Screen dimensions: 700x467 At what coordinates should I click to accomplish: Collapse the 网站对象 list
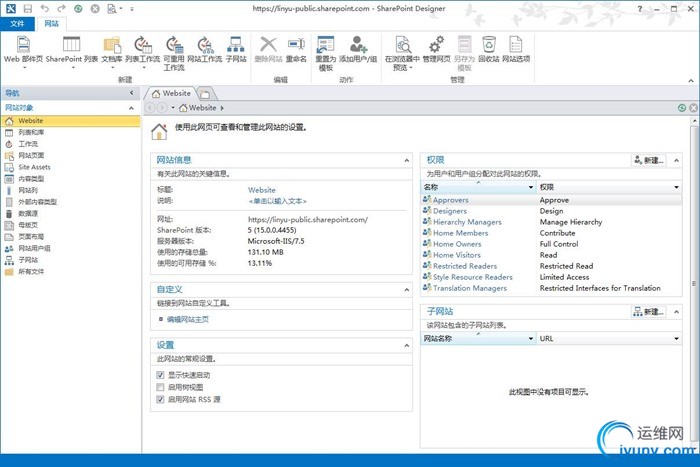[131, 108]
